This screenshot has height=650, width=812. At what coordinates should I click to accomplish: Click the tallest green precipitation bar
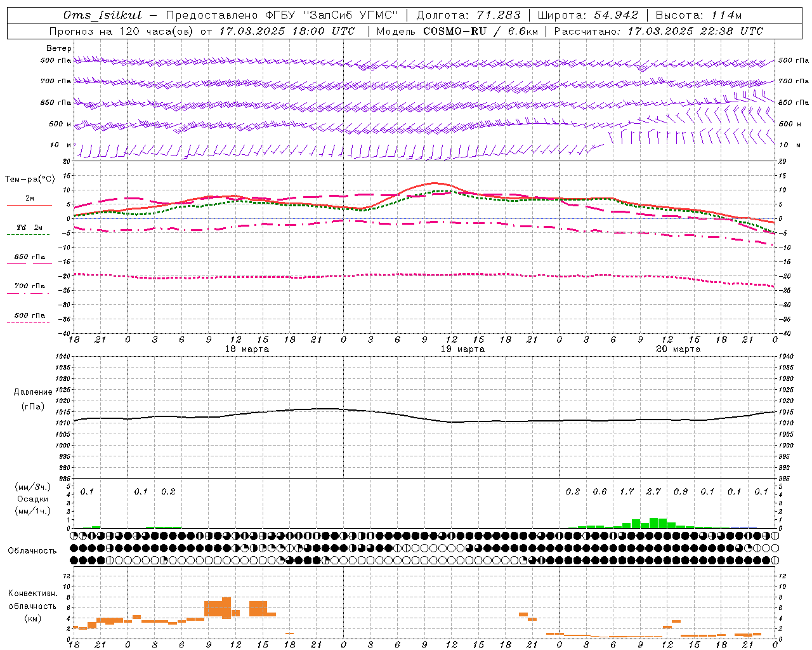click(x=653, y=523)
